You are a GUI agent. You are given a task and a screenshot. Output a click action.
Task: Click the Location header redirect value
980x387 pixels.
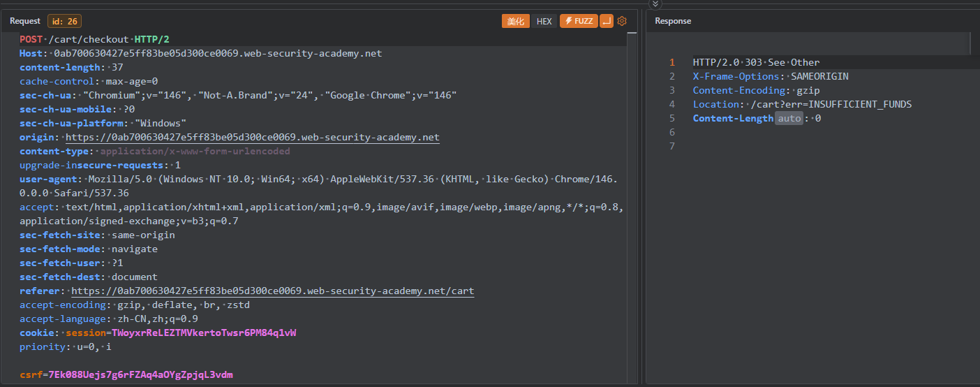tap(829, 105)
